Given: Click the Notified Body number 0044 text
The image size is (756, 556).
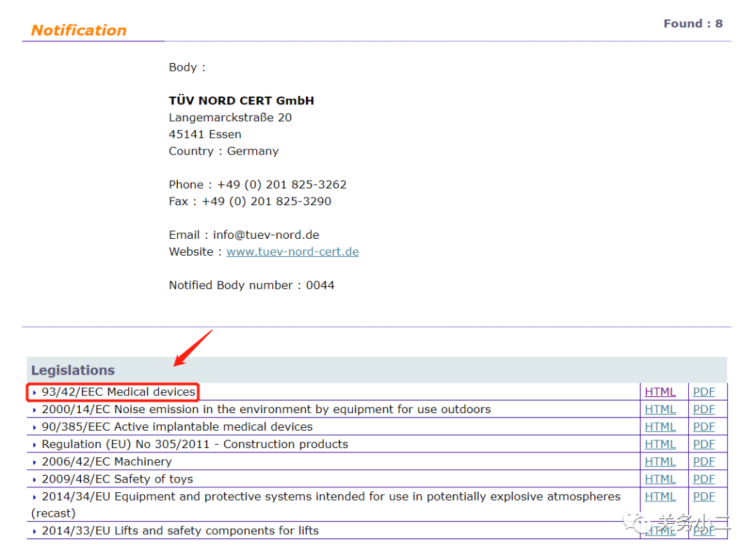Looking at the screenshot, I should (251, 285).
